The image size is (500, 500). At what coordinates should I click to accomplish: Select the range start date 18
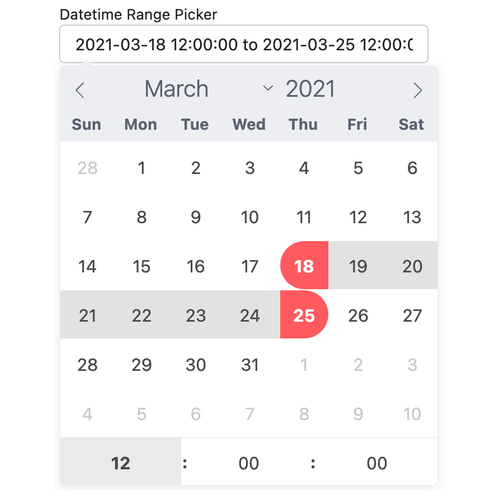[x=304, y=266]
